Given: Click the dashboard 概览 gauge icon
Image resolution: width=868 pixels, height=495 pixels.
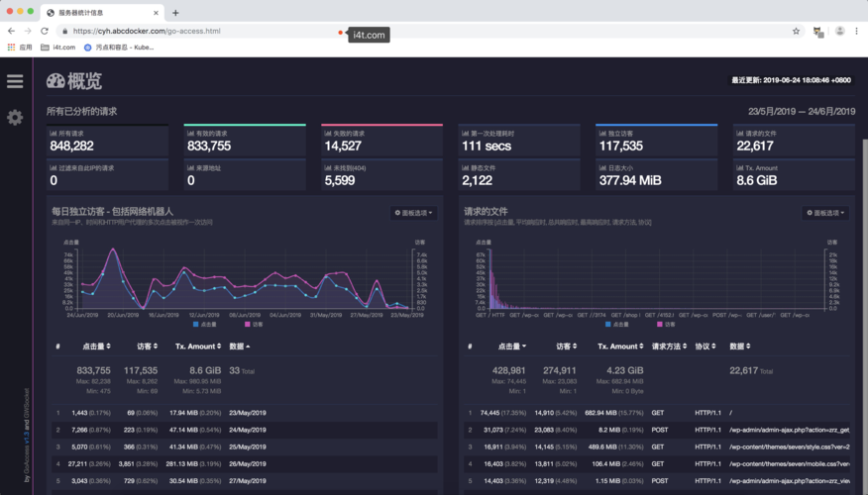Looking at the screenshot, I should pos(55,81).
